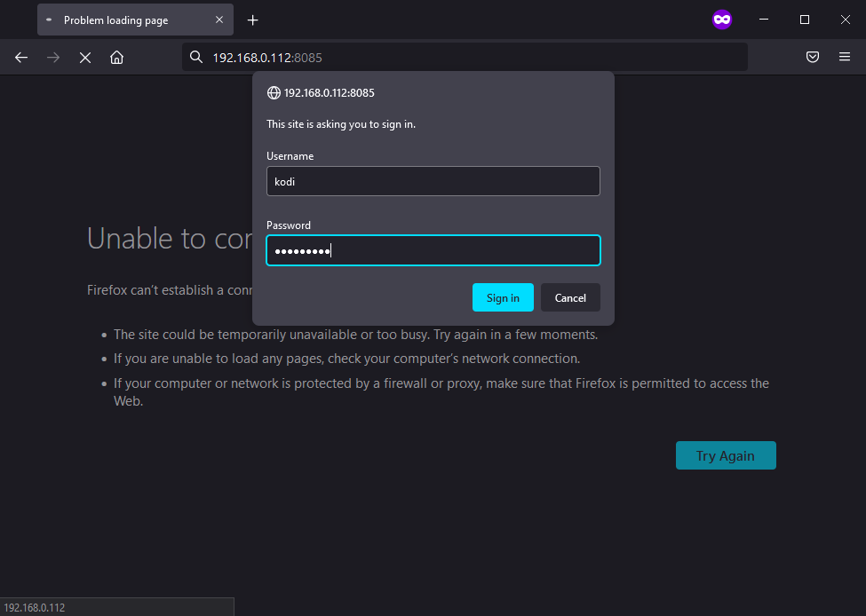Viewport: 866px width, 616px height.
Task: Close the Firefox window
Action: (x=845, y=20)
